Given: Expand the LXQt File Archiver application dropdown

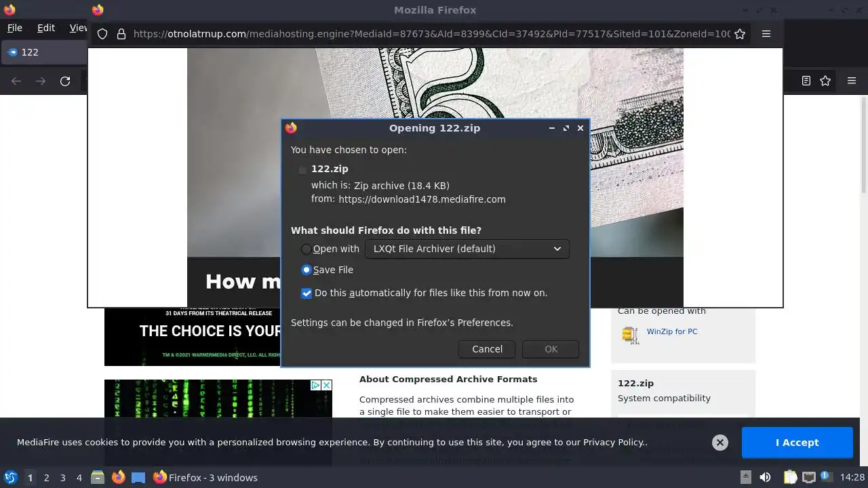Looking at the screenshot, I should coord(467,249).
